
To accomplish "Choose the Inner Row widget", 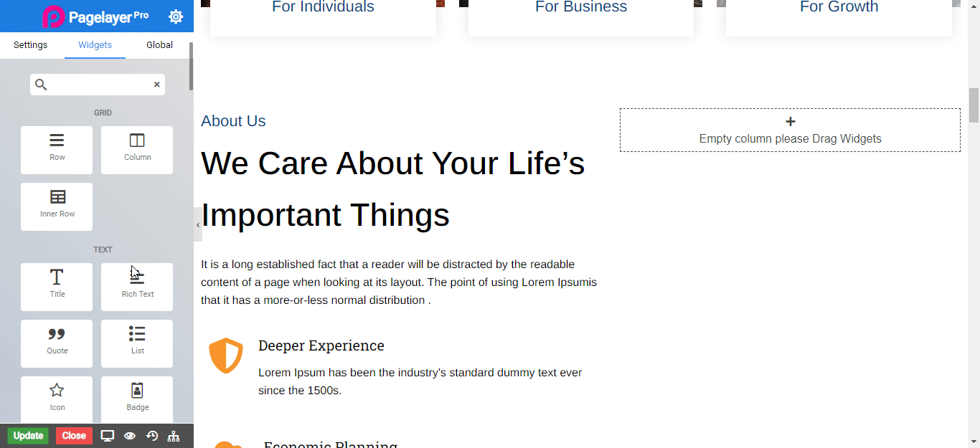I will pyautogui.click(x=57, y=206).
